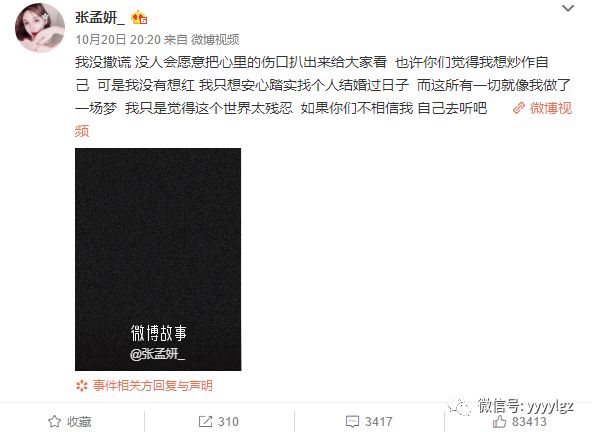Open the post timestamp 10月20日 20:20
This screenshot has height=432, width=592.
(x=118, y=39)
